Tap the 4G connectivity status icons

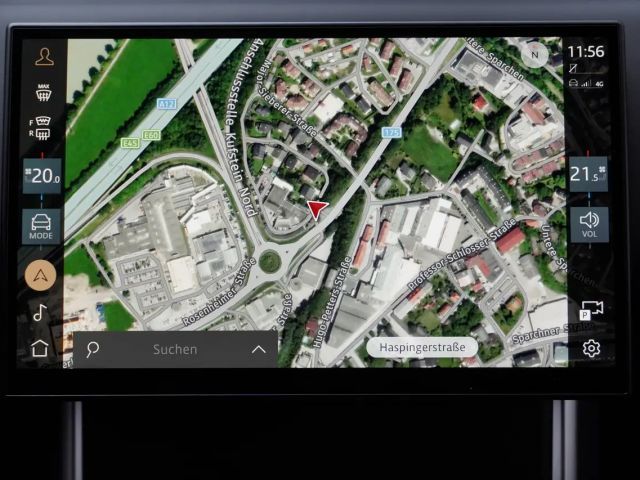(x=586, y=84)
